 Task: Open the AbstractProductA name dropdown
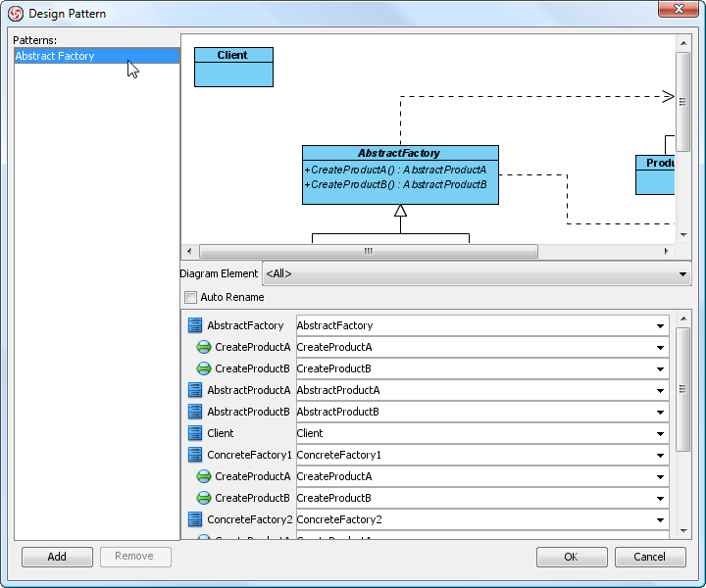coord(660,390)
